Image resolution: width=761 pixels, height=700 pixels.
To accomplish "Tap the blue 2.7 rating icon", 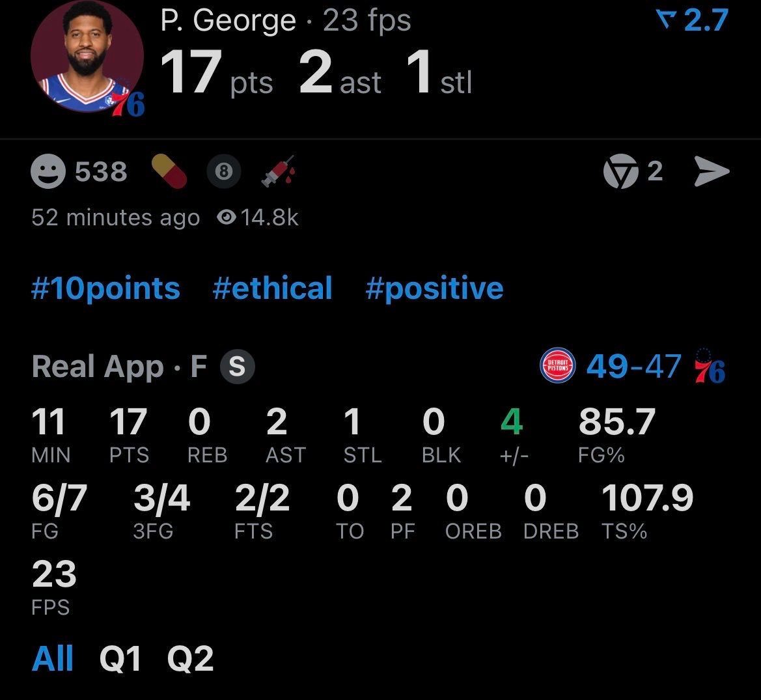I will pyautogui.click(x=693, y=22).
